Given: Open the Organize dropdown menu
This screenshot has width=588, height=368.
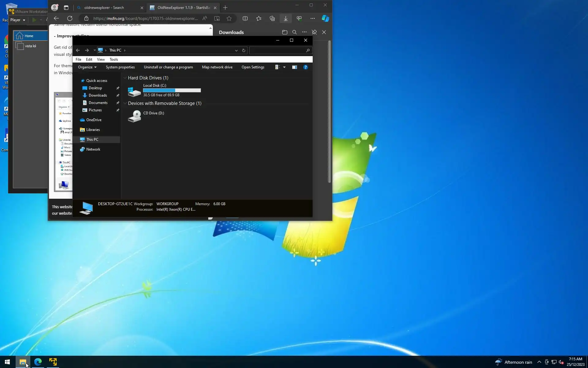Looking at the screenshot, I should tap(87, 67).
